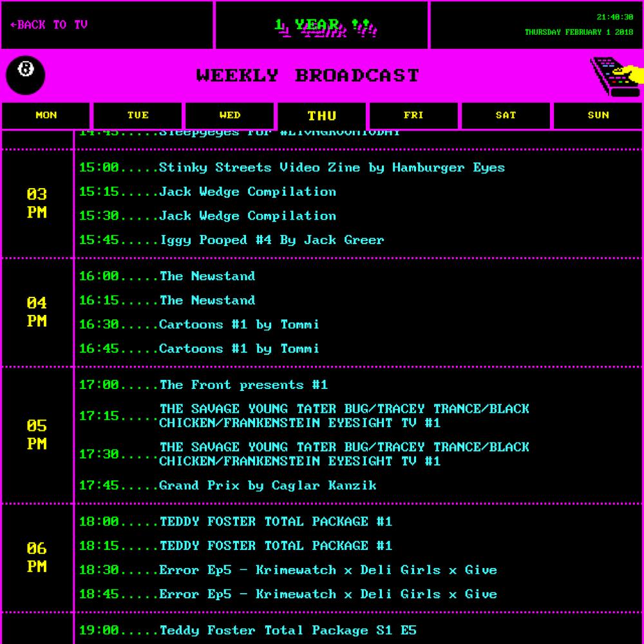Open the SUN schedule tab
This screenshot has width=644, height=644.
(598, 115)
